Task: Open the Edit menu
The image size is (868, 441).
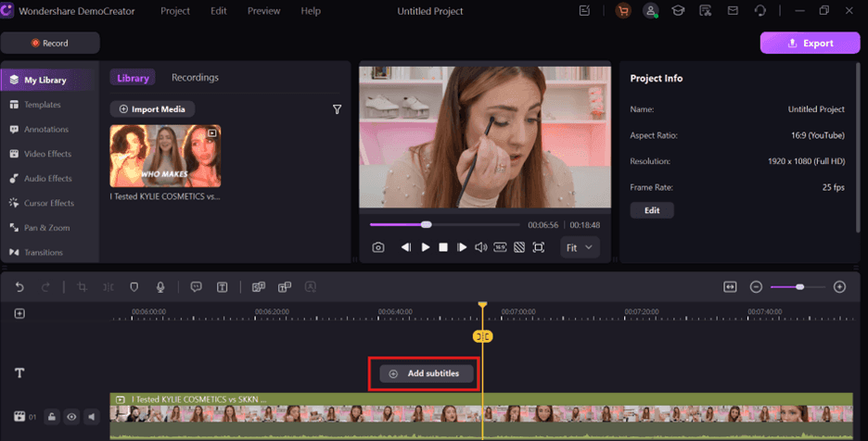Action: pyautogui.click(x=218, y=11)
